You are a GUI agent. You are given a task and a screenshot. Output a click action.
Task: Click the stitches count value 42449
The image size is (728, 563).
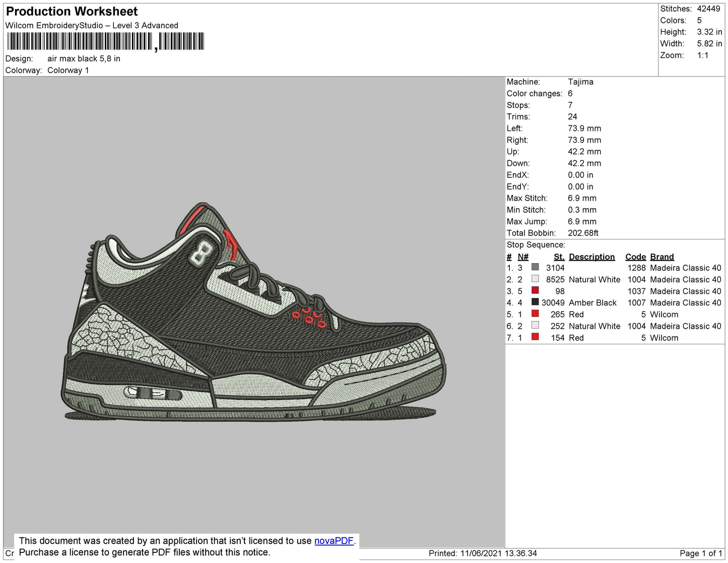click(708, 9)
